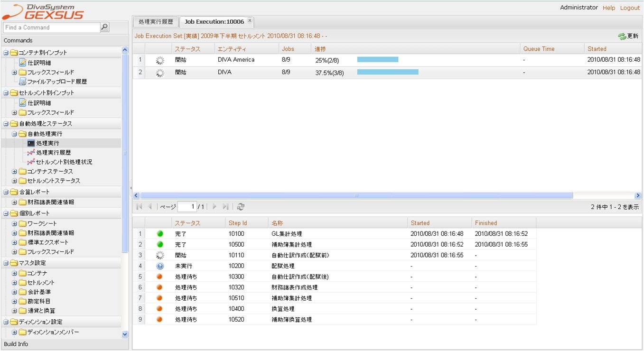The image size is (644, 351).
Task: Click the orange status icon for step 10300
Action: tap(160, 277)
